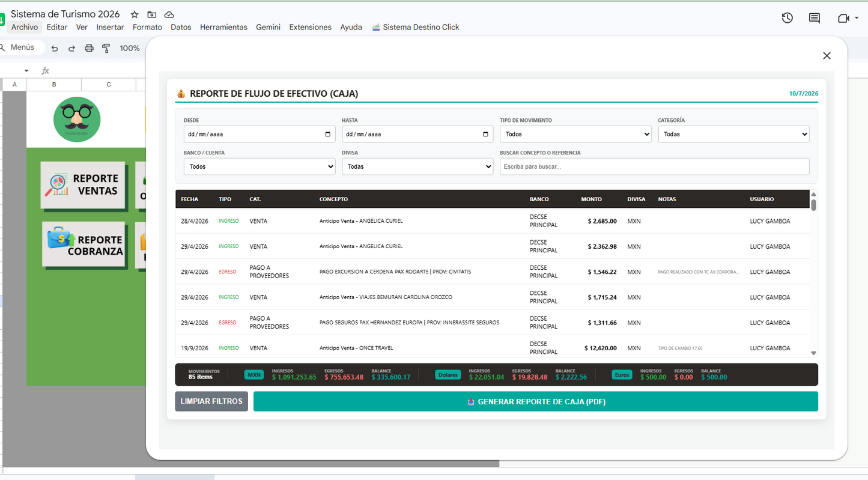Screen dimensions: 868x480
Task: Expand the Divisa dropdown
Action: (417, 166)
